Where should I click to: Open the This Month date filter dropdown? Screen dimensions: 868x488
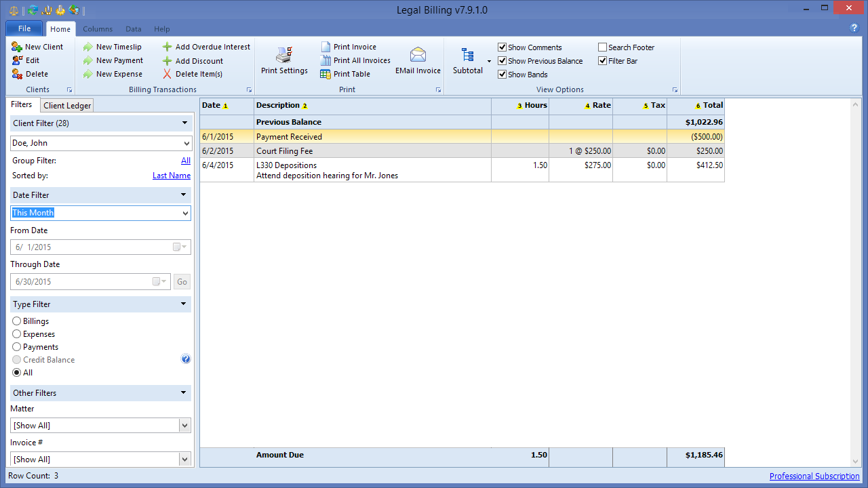tap(186, 213)
